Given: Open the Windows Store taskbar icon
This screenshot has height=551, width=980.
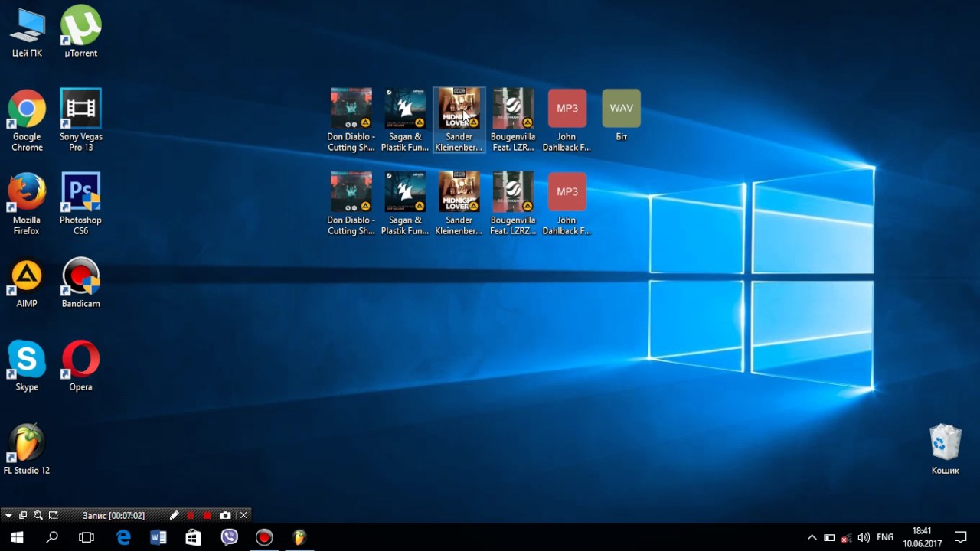Looking at the screenshot, I should pos(194,537).
